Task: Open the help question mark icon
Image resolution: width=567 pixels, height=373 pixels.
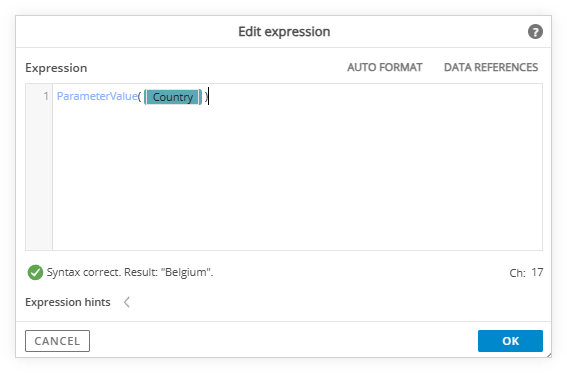Action: [535, 32]
